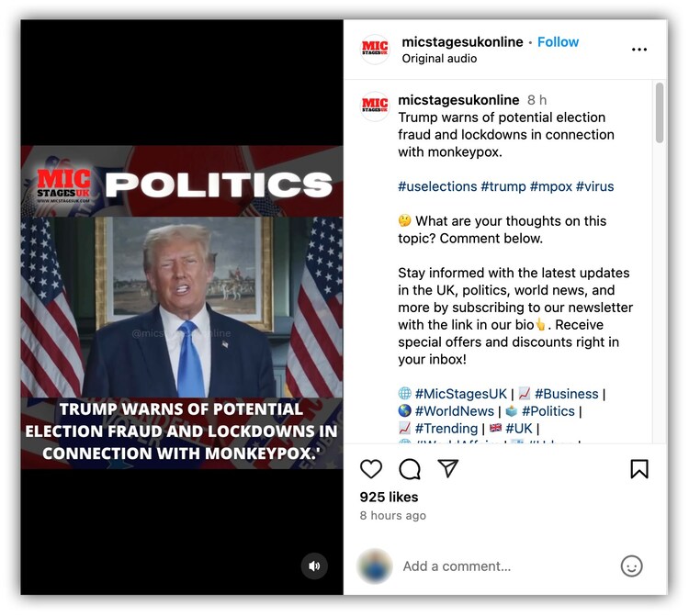Save post with the bookmark icon

638,469
